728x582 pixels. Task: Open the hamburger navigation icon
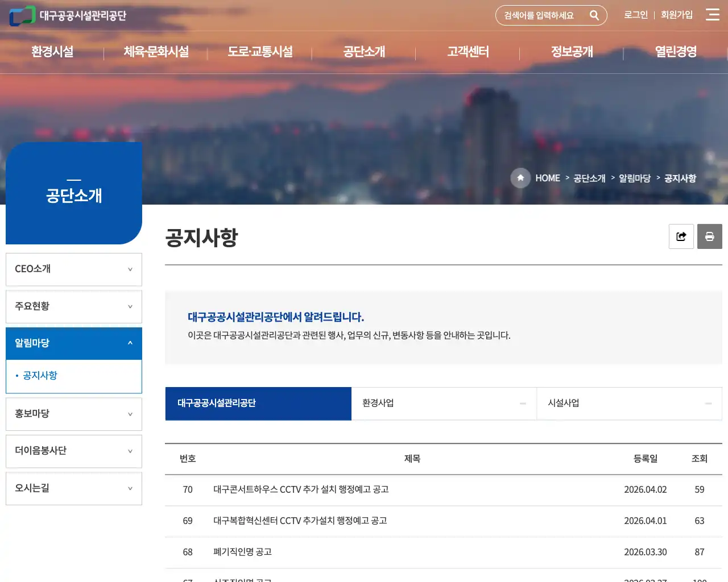[712, 15]
